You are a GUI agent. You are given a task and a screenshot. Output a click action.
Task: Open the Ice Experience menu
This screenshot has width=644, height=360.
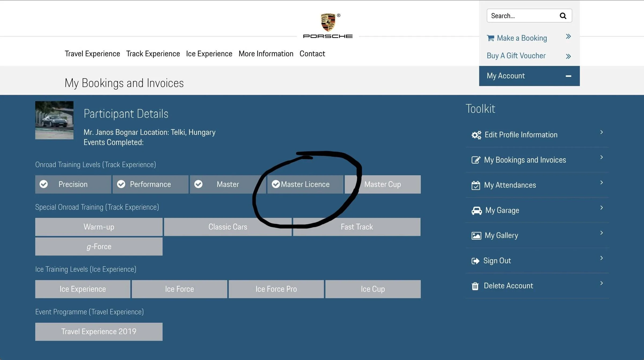pyautogui.click(x=209, y=54)
